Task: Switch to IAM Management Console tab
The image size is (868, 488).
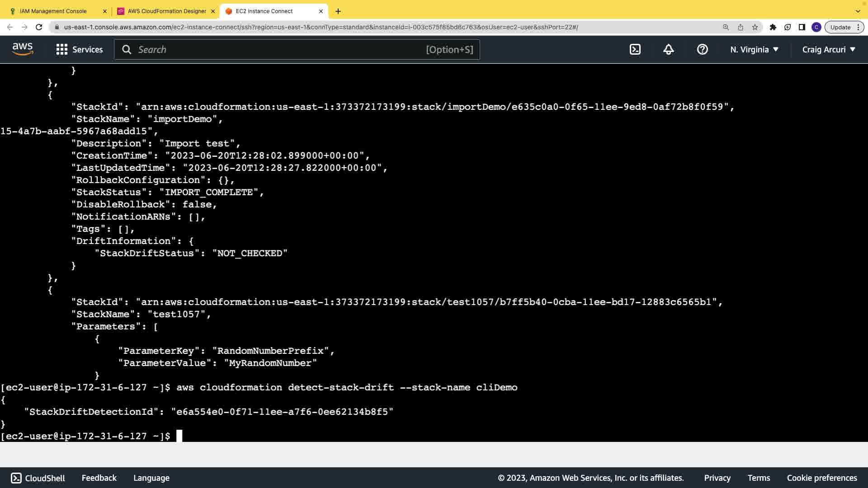Action: coord(53,11)
